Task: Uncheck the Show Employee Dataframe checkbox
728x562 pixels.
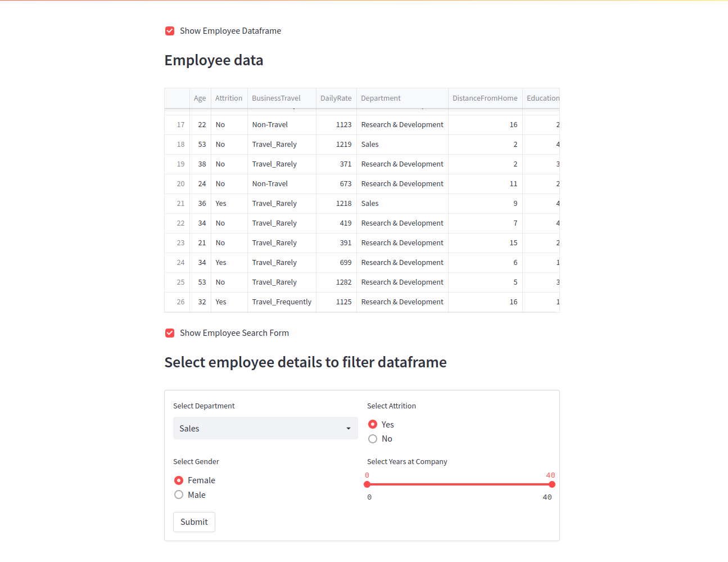Action: pos(169,31)
